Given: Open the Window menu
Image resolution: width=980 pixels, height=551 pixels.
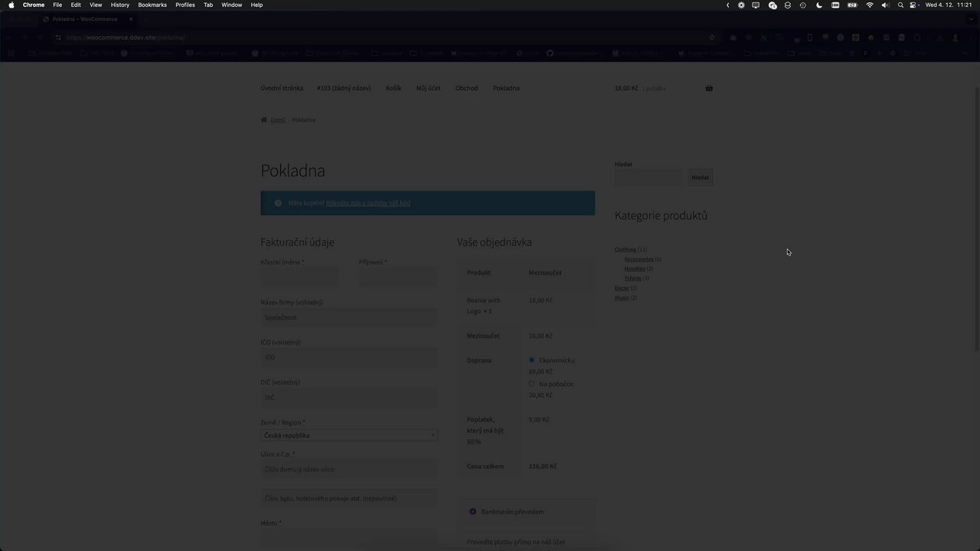Looking at the screenshot, I should pyautogui.click(x=232, y=5).
